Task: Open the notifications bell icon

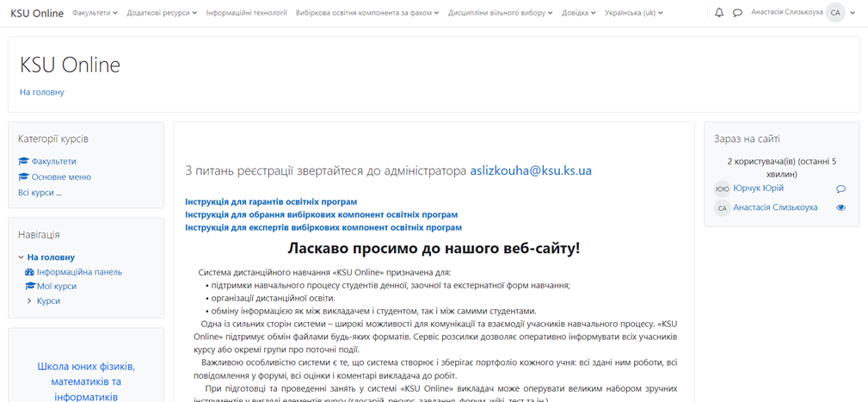Action: 719,13
